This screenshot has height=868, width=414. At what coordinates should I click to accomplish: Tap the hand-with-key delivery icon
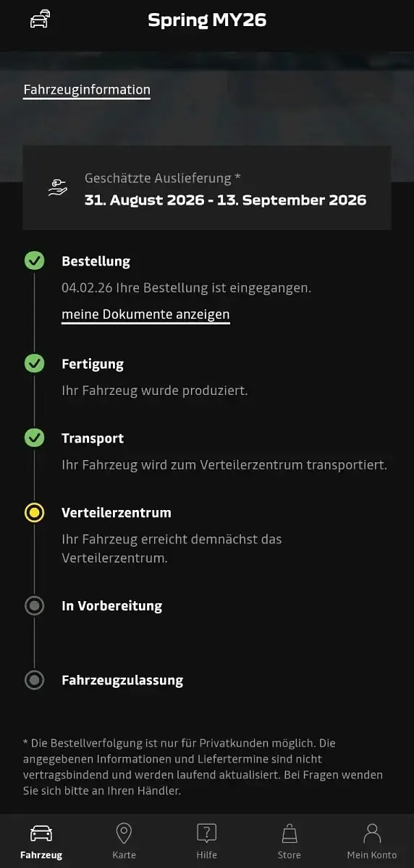point(58,187)
